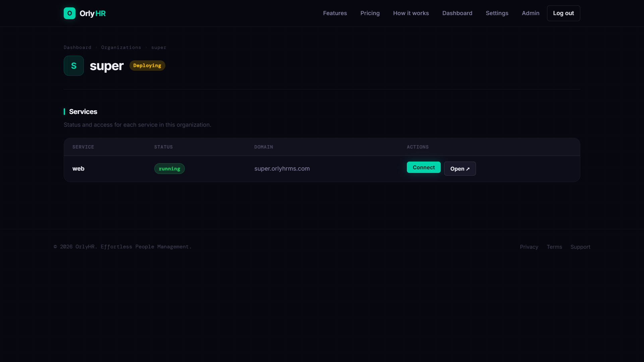
Task: Click the breadcrumb separator after Dashboard
Action: (96, 47)
